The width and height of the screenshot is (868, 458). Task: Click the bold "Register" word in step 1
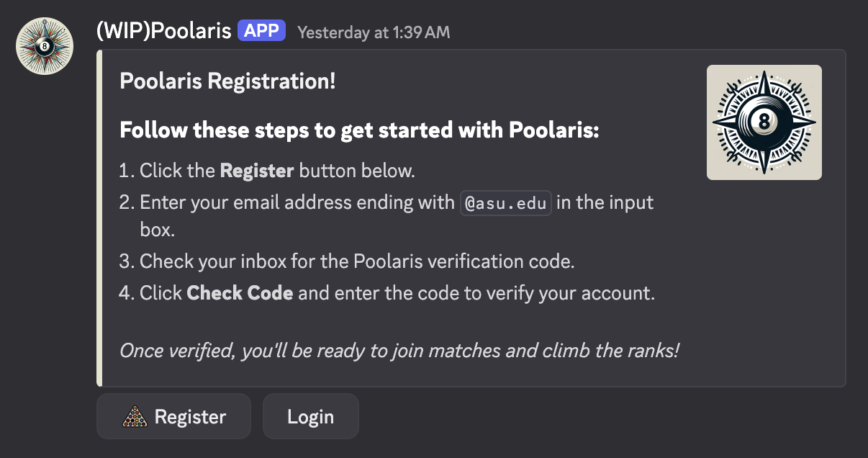256,171
